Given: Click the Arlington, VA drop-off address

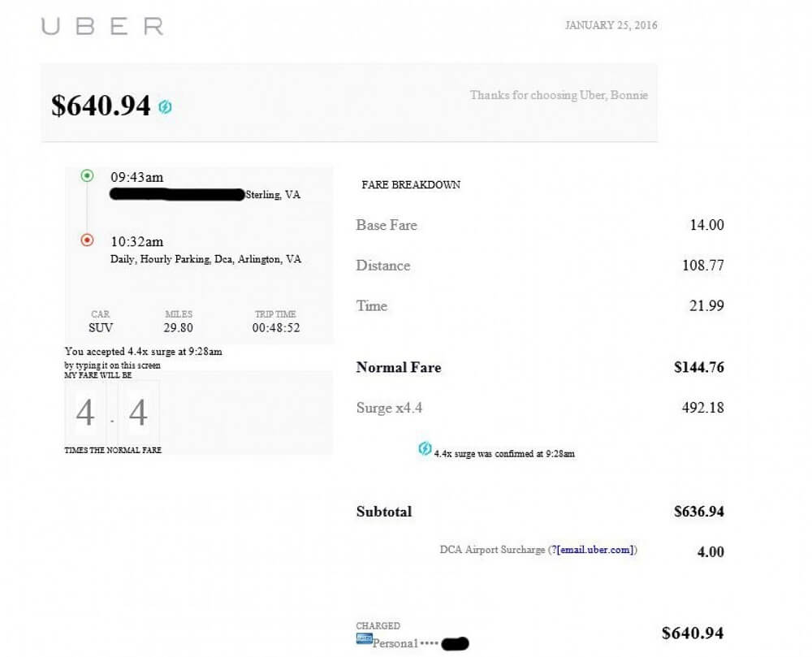Looking at the screenshot, I should (x=205, y=259).
